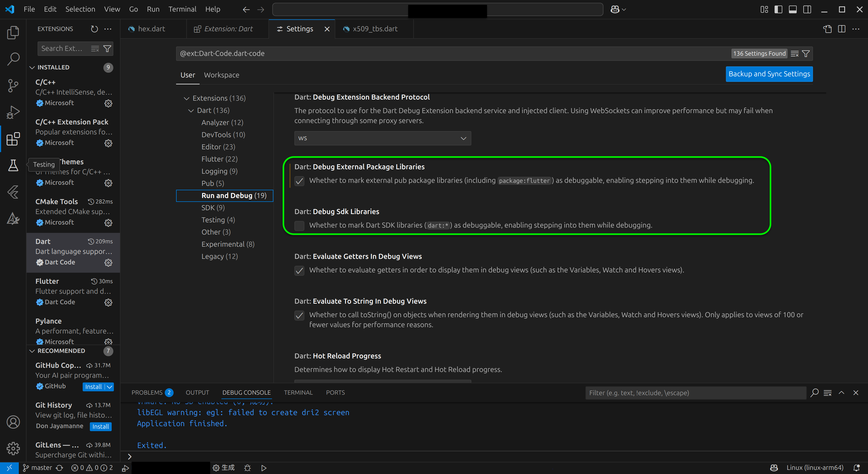Toggle the Panel layout icon
This screenshot has width=868, height=474.
[793, 9]
